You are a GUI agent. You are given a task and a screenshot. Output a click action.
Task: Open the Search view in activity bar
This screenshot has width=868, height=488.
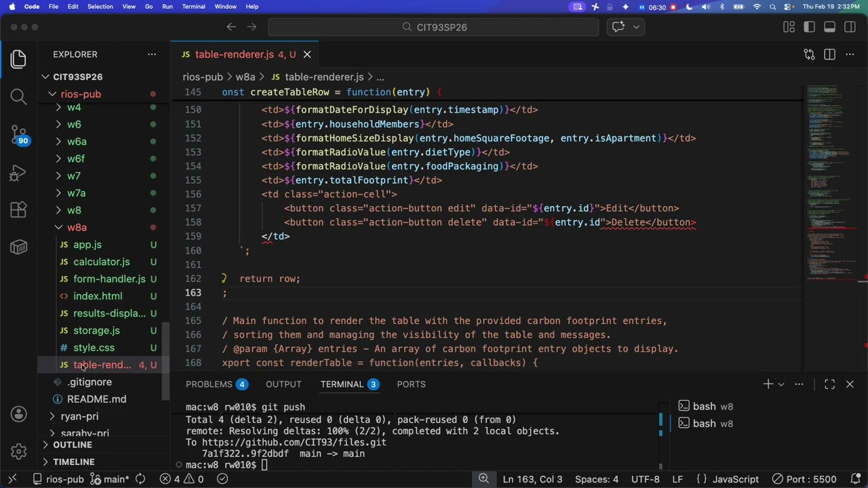(18, 97)
